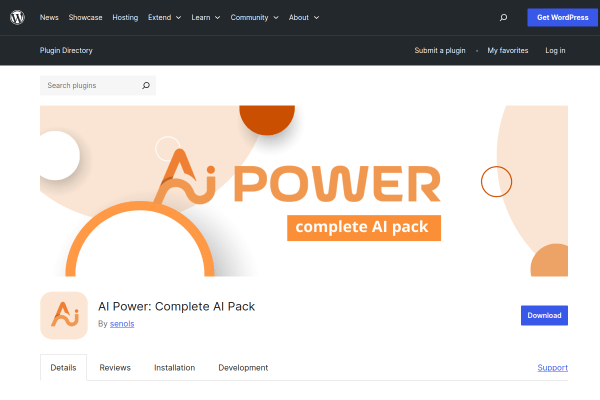Expand the Community dropdown menu

click(x=254, y=18)
